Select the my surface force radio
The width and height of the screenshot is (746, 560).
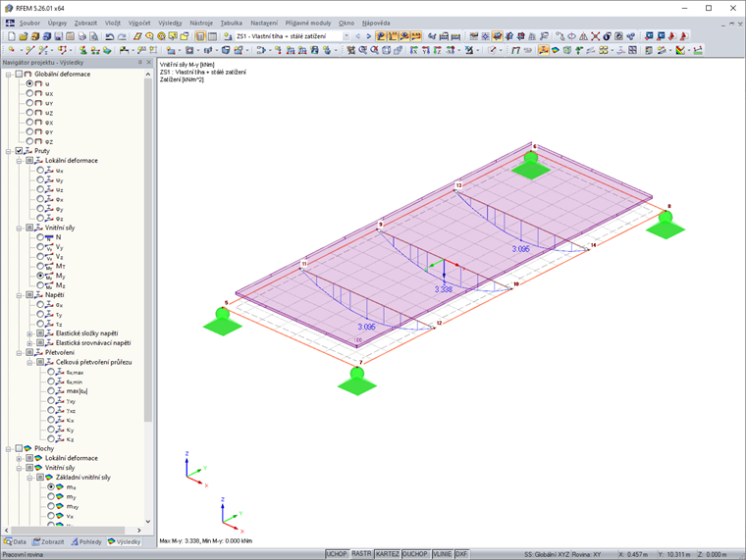[x=51, y=496]
